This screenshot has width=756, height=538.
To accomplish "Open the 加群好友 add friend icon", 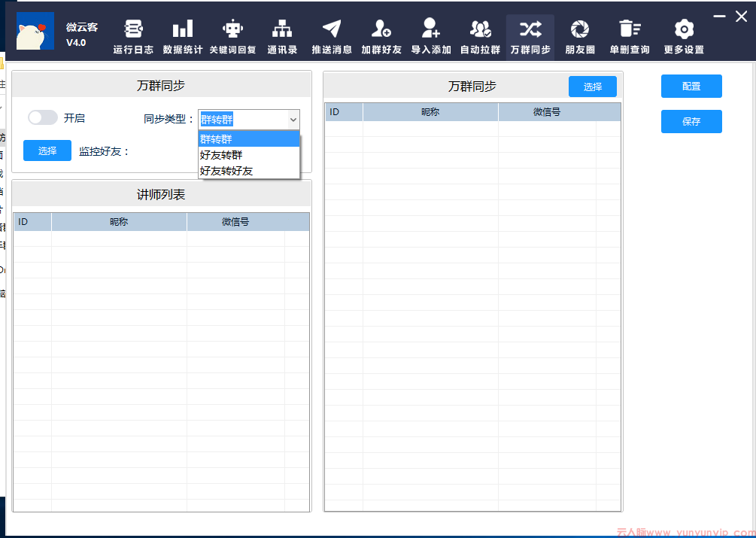I will 381,30.
